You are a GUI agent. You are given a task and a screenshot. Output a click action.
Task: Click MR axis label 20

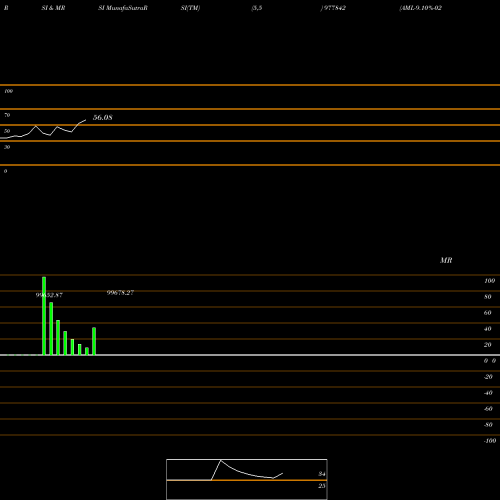click(488, 345)
